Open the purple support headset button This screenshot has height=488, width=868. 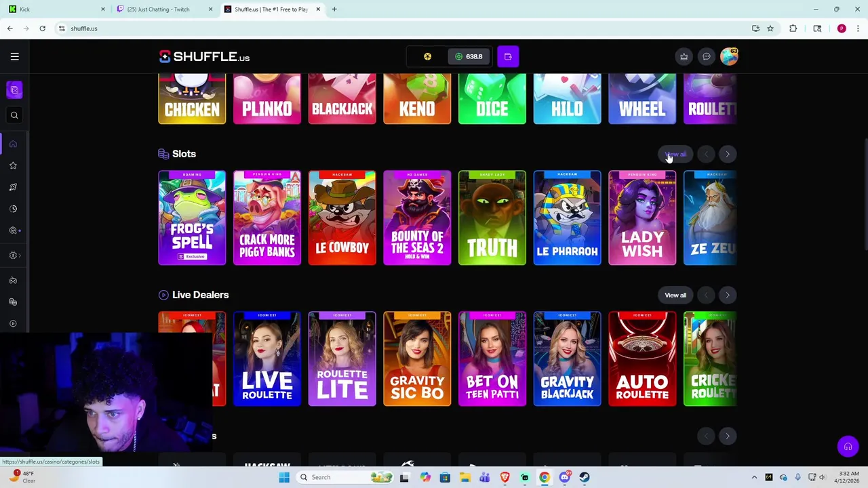tap(848, 447)
